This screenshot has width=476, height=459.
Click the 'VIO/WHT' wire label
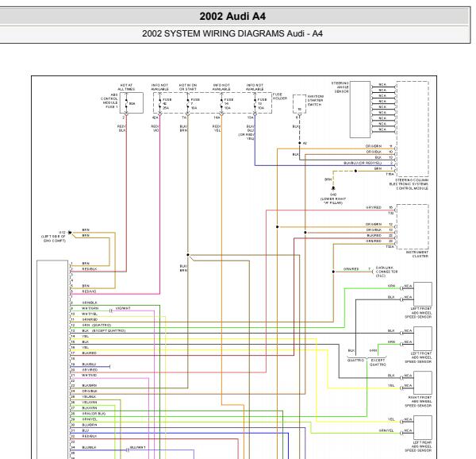pyautogui.click(x=123, y=308)
